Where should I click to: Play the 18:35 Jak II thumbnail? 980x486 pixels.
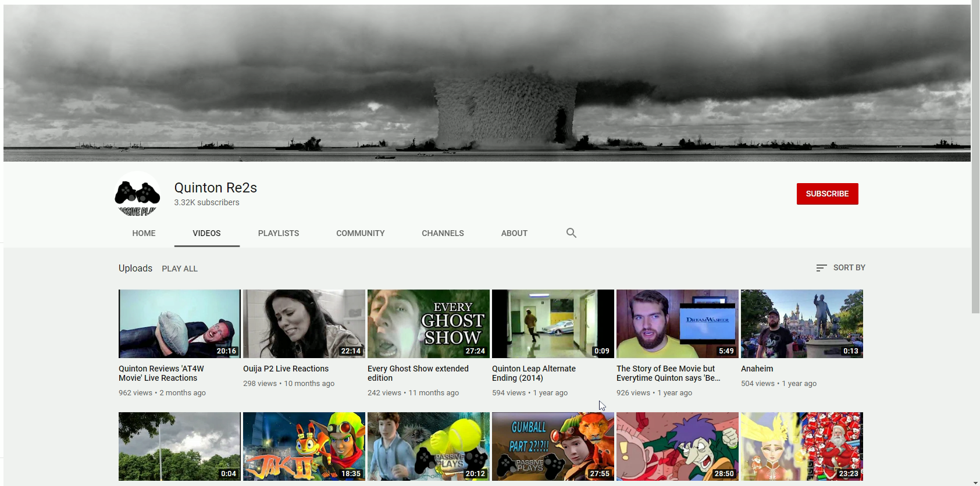[x=304, y=446]
